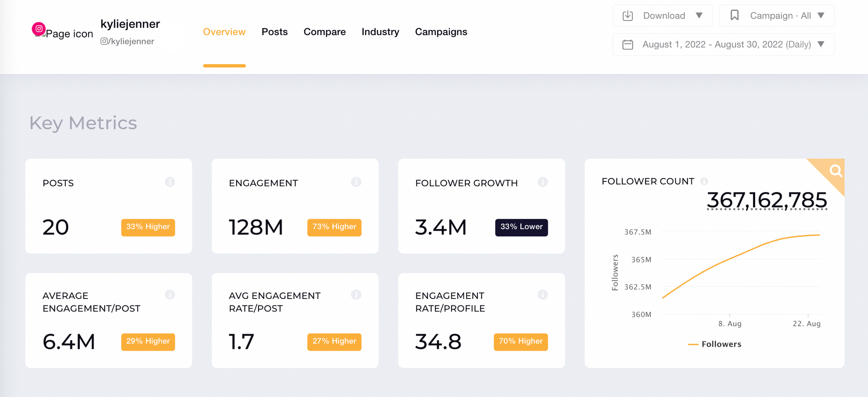Open the Average Engagement/Post info icon
The height and width of the screenshot is (397, 868).
(x=170, y=295)
